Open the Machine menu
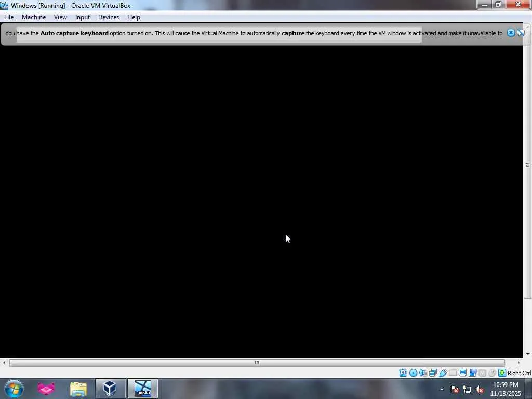 [x=34, y=17]
